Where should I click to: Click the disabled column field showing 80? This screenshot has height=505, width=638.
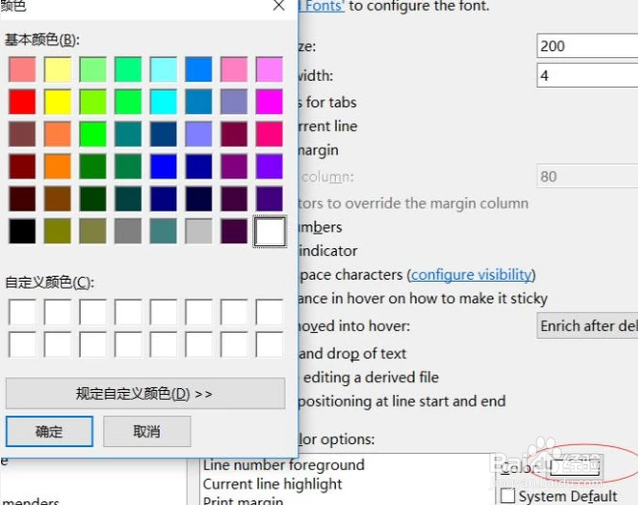point(587,176)
